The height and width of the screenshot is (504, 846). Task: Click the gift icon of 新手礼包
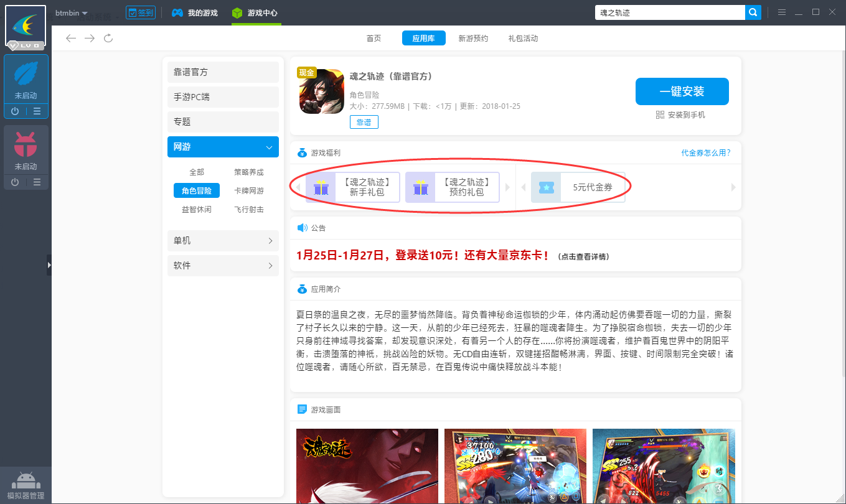point(321,187)
